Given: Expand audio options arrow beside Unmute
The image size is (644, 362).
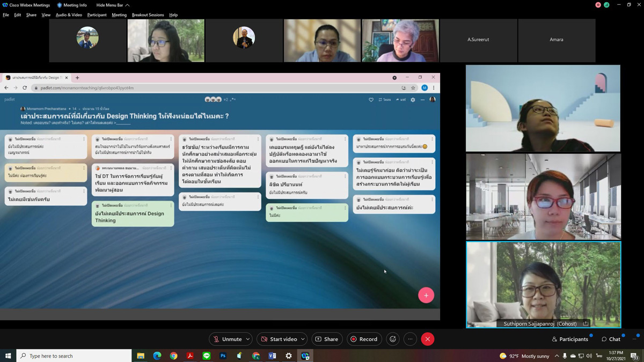Looking at the screenshot, I should coord(247,339).
